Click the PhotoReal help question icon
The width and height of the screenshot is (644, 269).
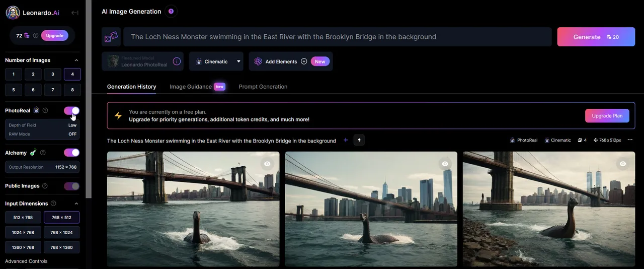(45, 110)
